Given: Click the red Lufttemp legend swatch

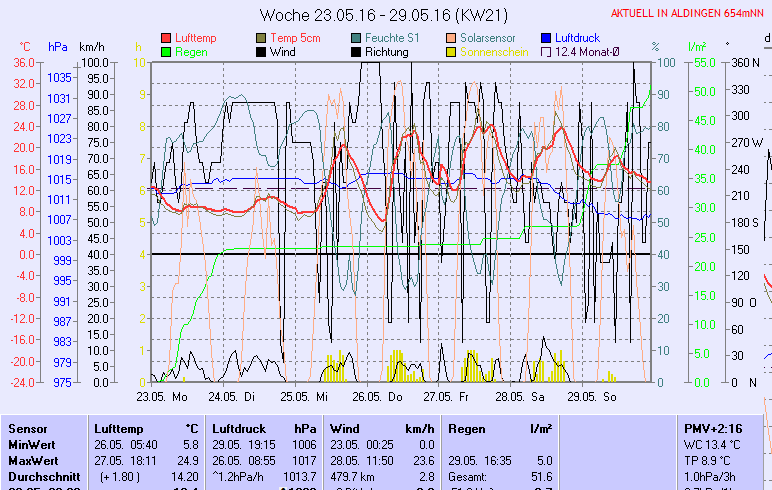Looking at the screenshot, I should point(166,37).
